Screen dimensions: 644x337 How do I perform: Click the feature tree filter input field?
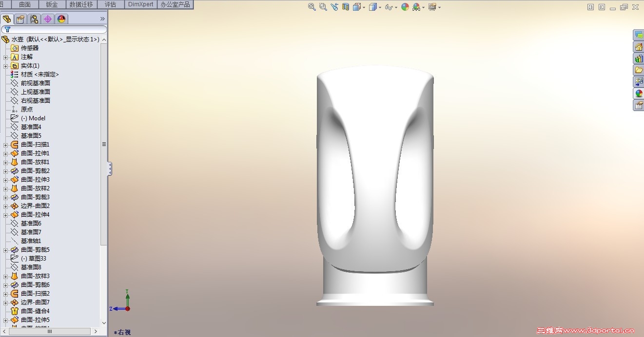click(54, 30)
